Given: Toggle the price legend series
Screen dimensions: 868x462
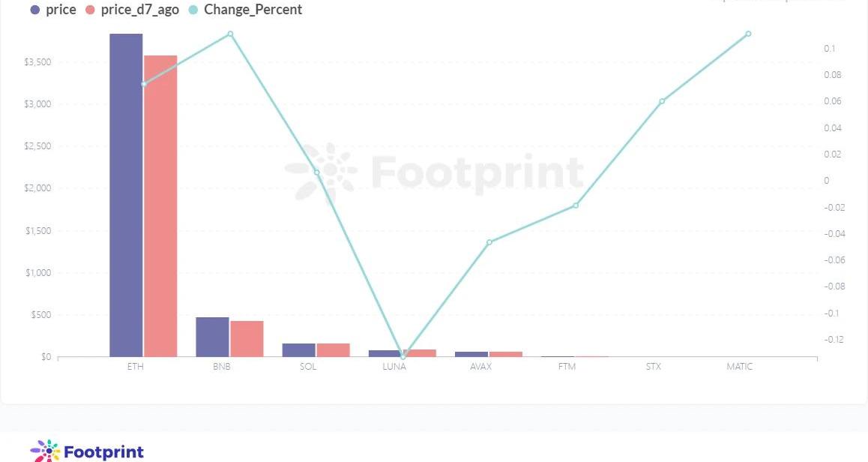Looking at the screenshot, I should (x=53, y=10).
